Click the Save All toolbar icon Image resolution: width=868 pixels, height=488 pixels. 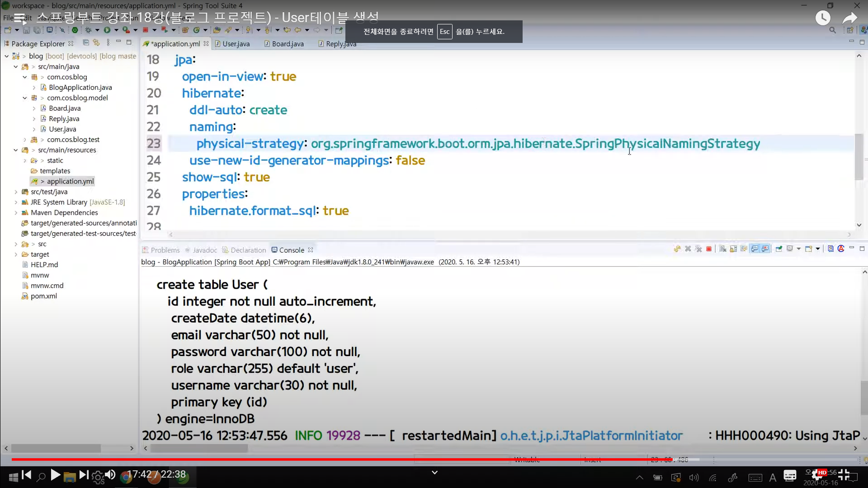coord(37,30)
